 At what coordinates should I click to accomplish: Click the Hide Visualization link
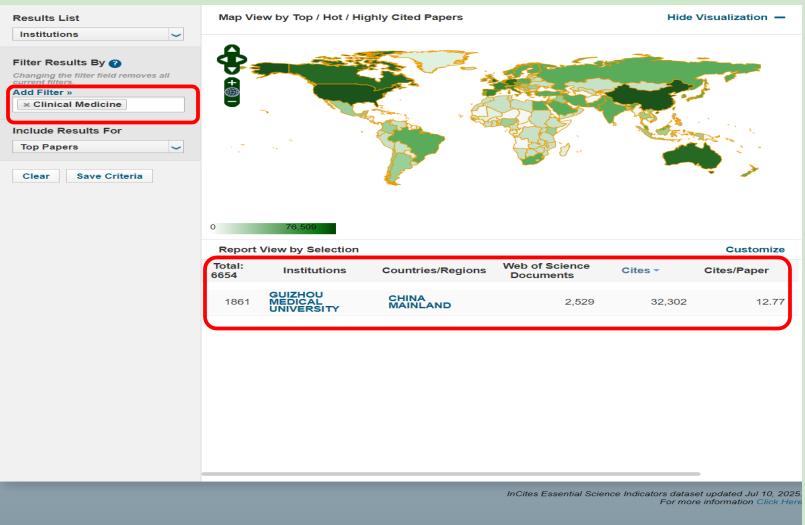717,17
